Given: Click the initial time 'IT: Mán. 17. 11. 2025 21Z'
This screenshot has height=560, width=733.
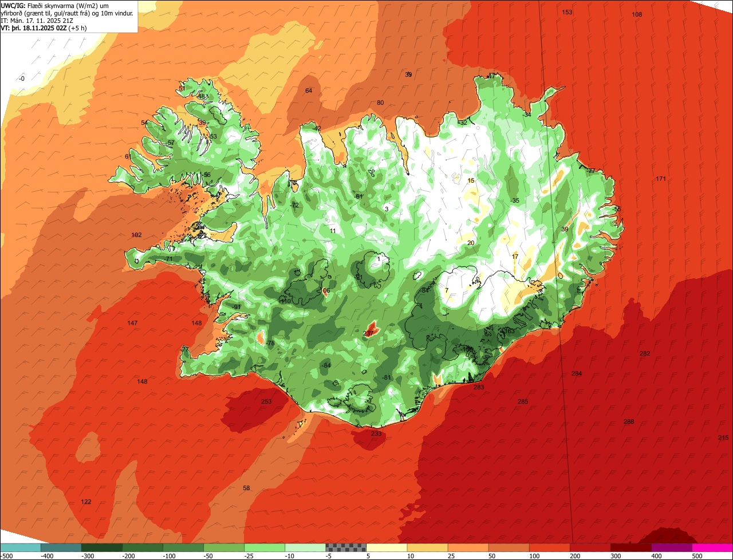Looking at the screenshot, I should [x=38, y=20].
